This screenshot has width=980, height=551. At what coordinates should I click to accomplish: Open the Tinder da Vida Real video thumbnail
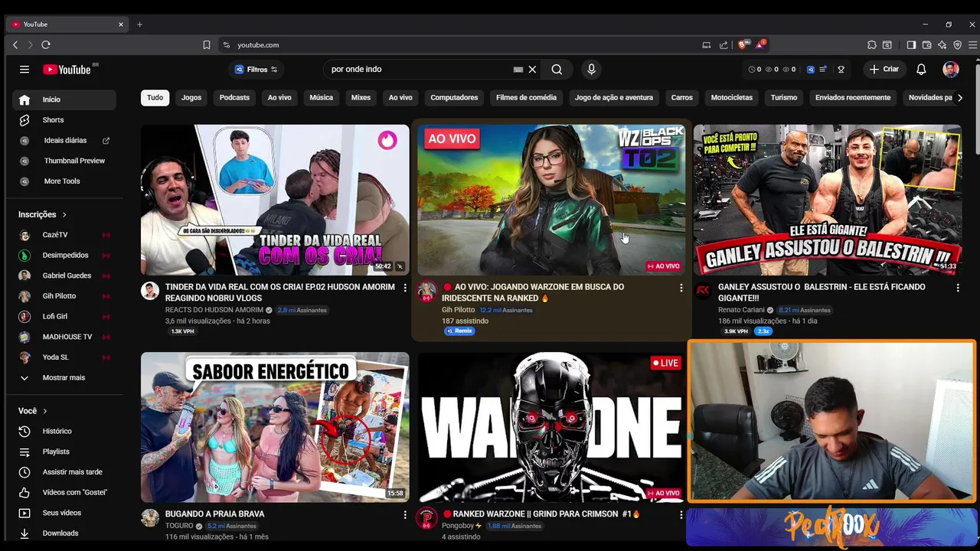[275, 200]
